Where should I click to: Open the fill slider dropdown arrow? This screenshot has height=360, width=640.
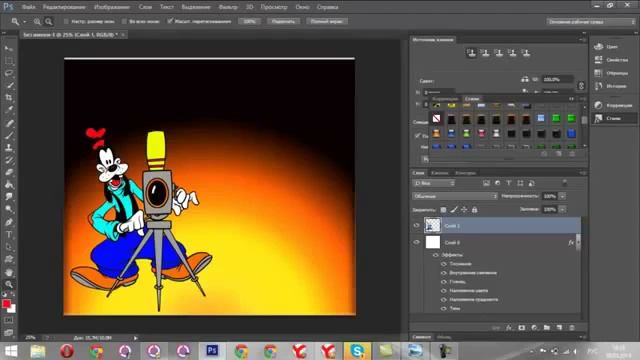[562, 209]
